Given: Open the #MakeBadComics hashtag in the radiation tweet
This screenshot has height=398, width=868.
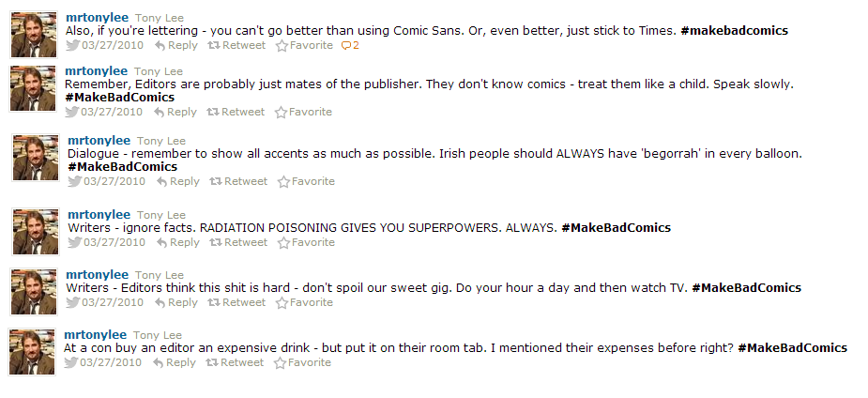Looking at the screenshot, I should [616, 228].
